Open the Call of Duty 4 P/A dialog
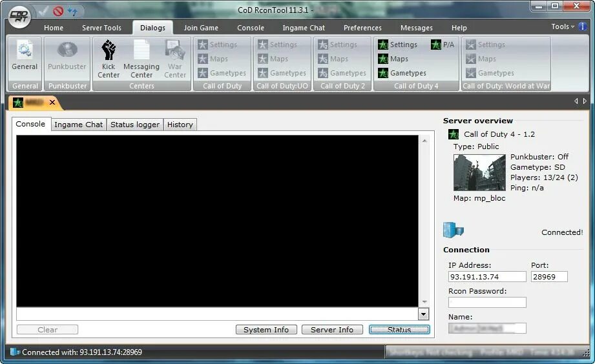Viewport: 595px width, 364px height. click(x=443, y=45)
